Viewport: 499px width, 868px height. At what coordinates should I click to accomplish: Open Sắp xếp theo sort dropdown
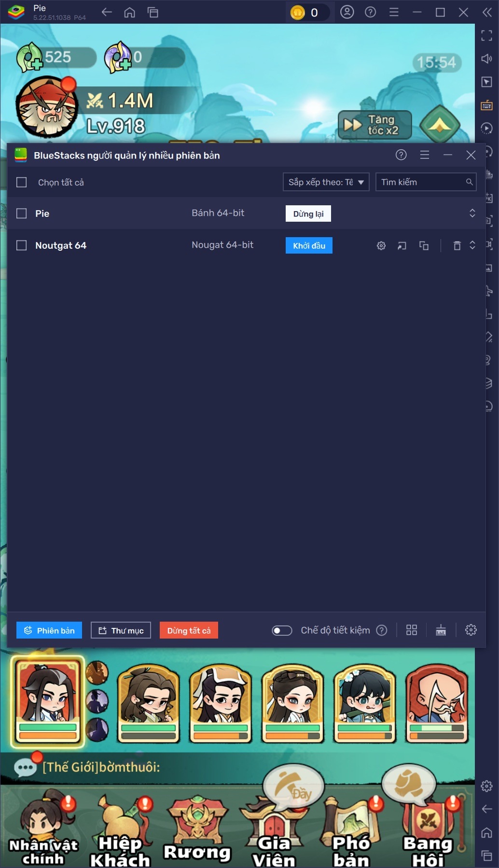coord(326,182)
